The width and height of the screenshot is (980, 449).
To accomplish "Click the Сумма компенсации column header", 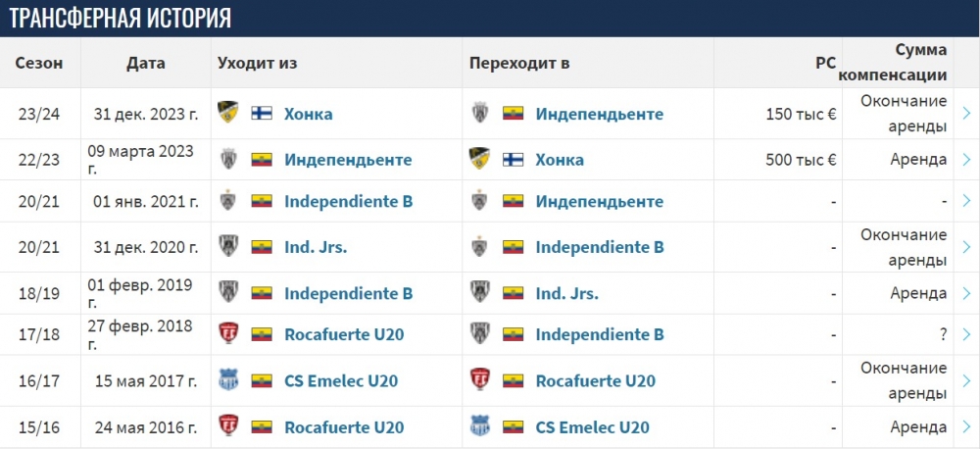I will coord(893,63).
